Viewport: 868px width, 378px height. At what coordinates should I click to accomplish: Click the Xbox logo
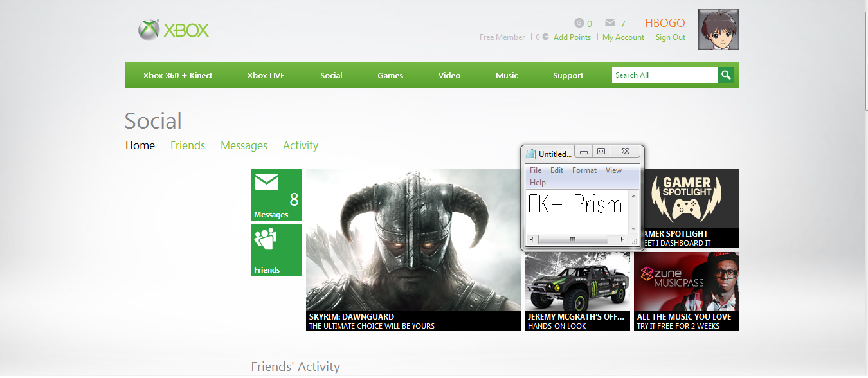(174, 30)
